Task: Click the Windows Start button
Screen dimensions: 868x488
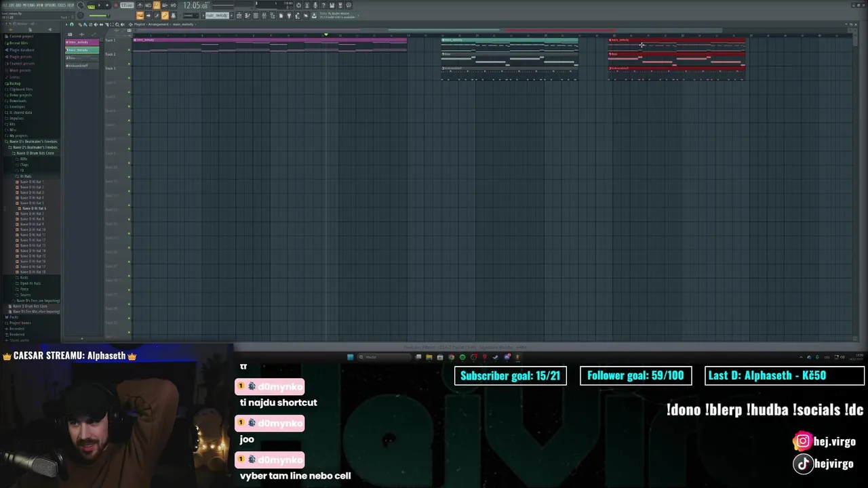Action: tap(350, 357)
